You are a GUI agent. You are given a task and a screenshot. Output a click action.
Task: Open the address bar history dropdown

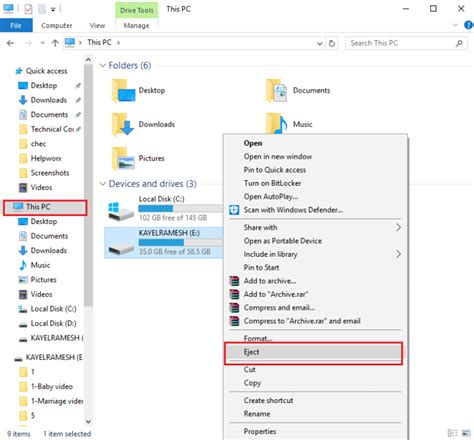tap(319, 43)
